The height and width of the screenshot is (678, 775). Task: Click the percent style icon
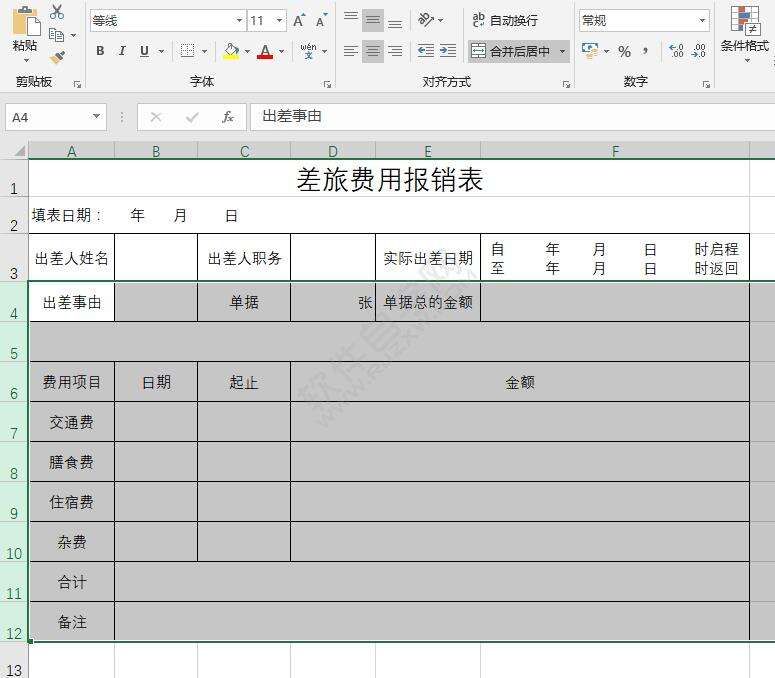coord(624,51)
